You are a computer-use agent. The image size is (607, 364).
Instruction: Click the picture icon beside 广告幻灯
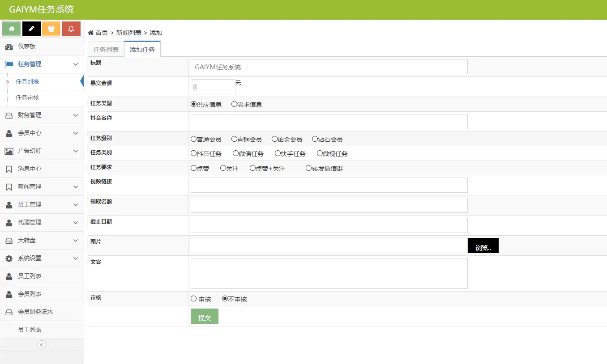point(9,151)
